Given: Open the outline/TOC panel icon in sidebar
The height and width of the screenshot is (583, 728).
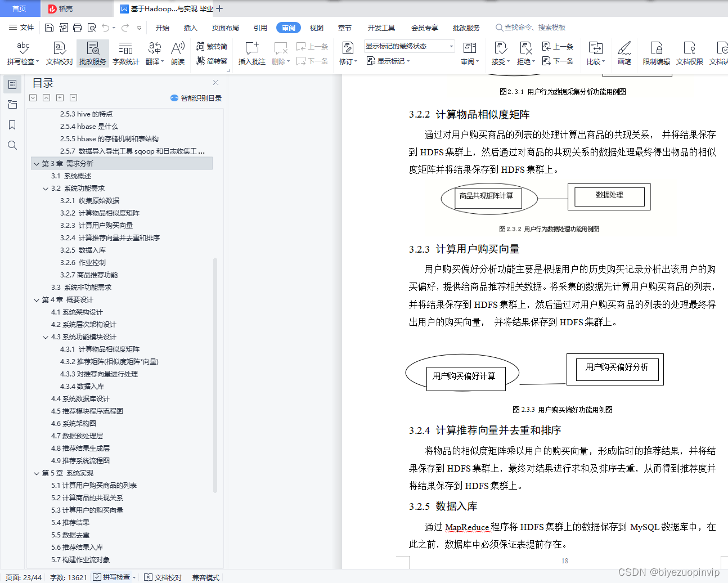Looking at the screenshot, I should tap(12, 84).
